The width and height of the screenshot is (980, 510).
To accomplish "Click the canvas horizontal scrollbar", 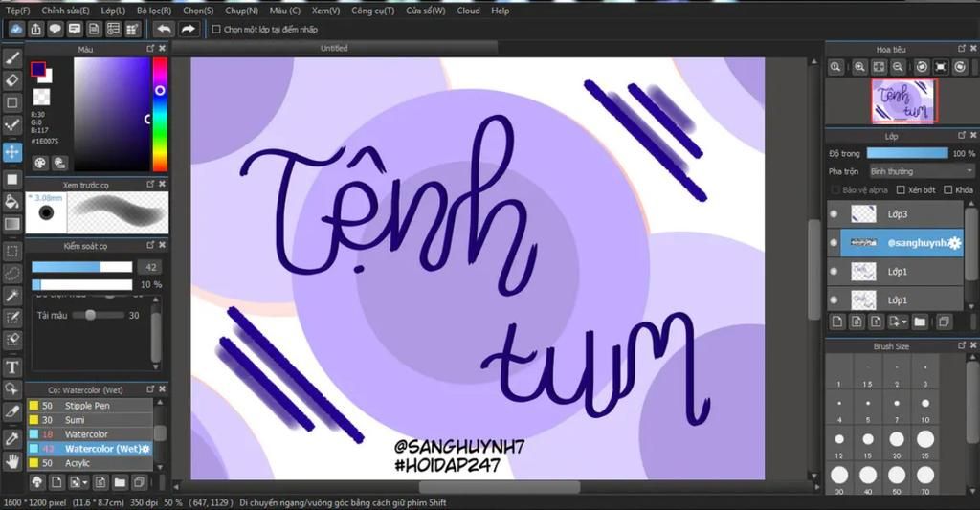I will click(498, 487).
